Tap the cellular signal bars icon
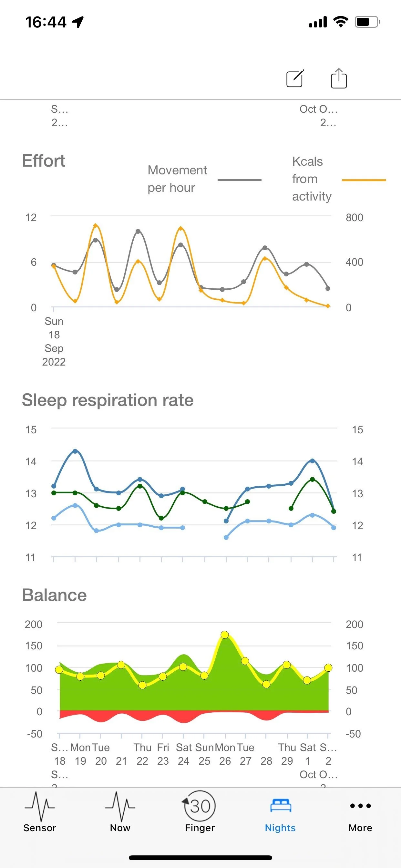This screenshot has width=401, height=868. click(318, 22)
